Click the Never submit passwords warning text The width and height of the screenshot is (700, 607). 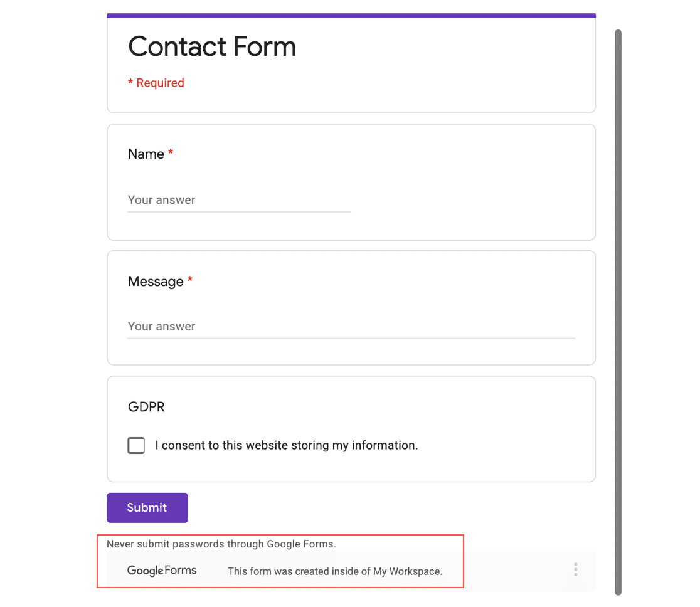(x=221, y=544)
